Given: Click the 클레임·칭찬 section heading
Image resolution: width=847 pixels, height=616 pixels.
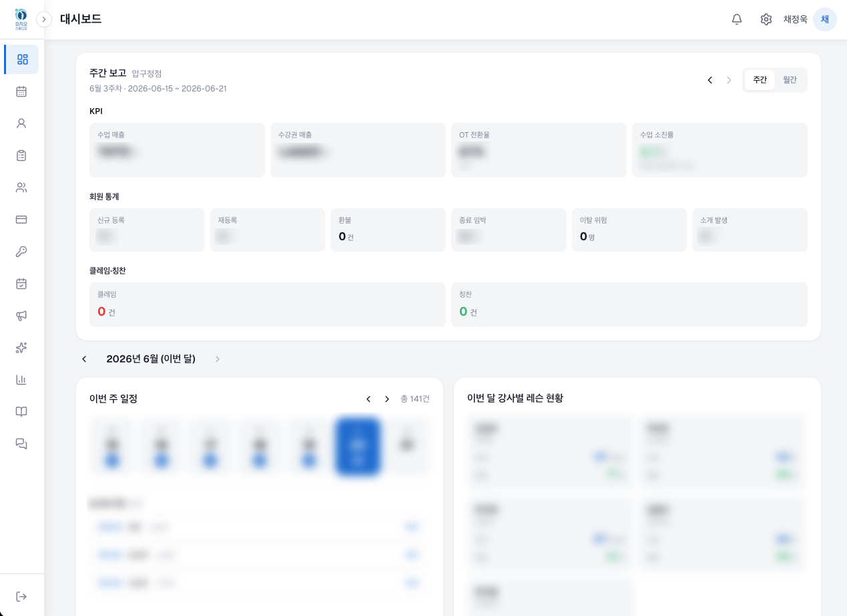Looking at the screenshot, I should 107,271.
